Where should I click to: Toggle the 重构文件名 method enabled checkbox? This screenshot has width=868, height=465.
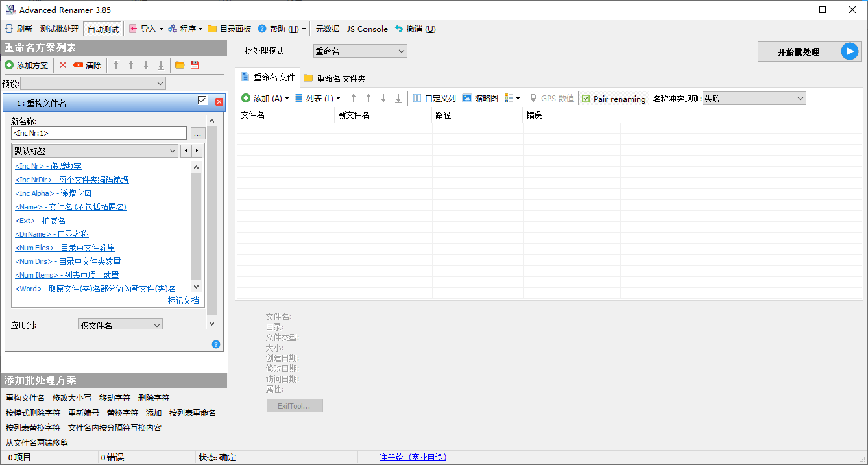pos(202,101)
